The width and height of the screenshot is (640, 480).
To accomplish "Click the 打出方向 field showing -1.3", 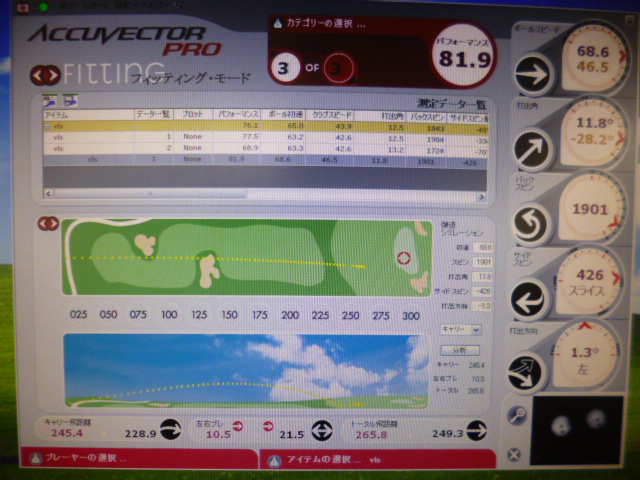I will point(482,306).
